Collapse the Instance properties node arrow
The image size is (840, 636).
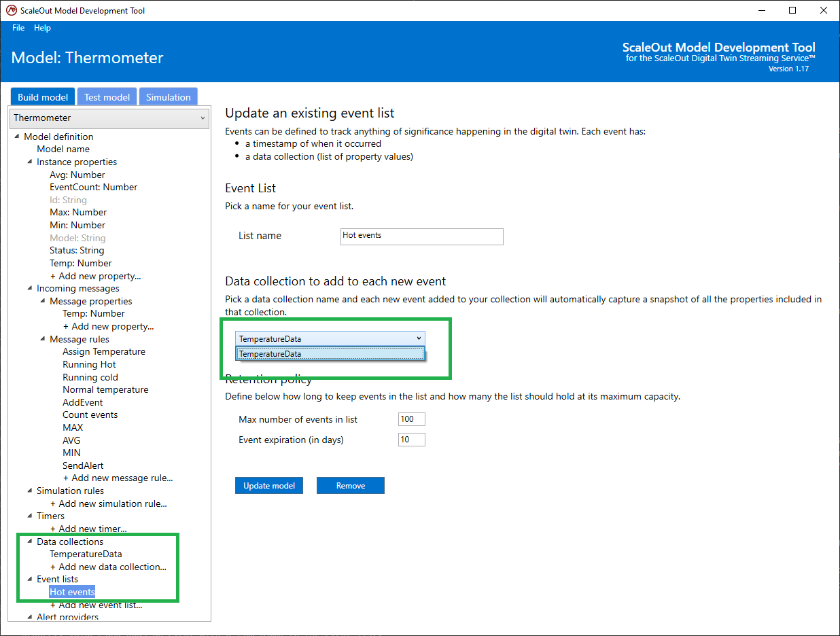[x=30, y=162]
